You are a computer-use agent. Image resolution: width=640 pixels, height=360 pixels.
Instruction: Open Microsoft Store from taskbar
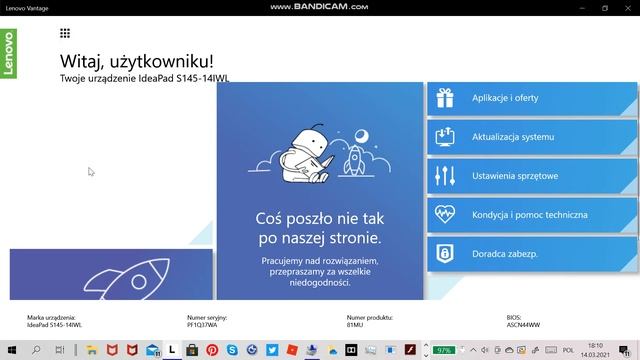[192, 350]
